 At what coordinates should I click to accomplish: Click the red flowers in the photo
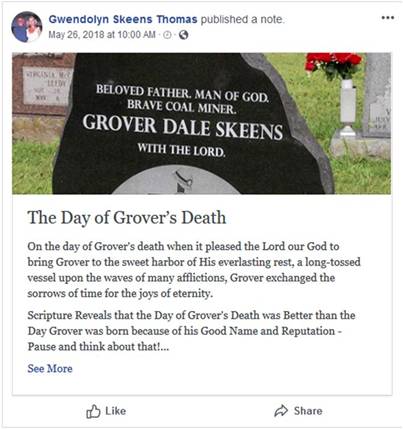333,63
